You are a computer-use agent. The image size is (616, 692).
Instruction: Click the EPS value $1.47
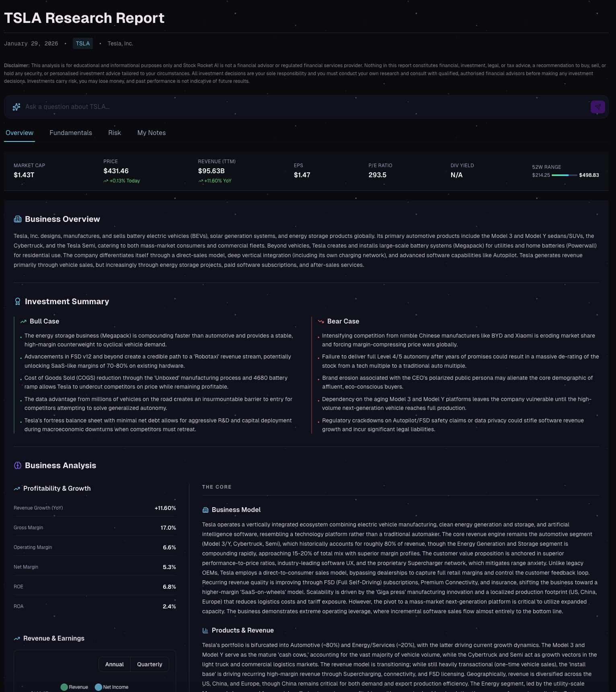tap(302, 175)
